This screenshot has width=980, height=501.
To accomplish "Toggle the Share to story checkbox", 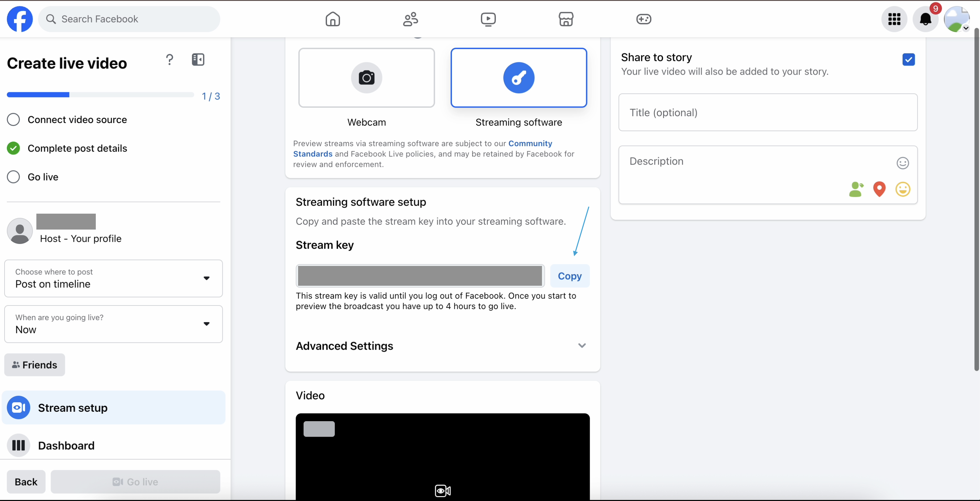I will pos(909,59).
